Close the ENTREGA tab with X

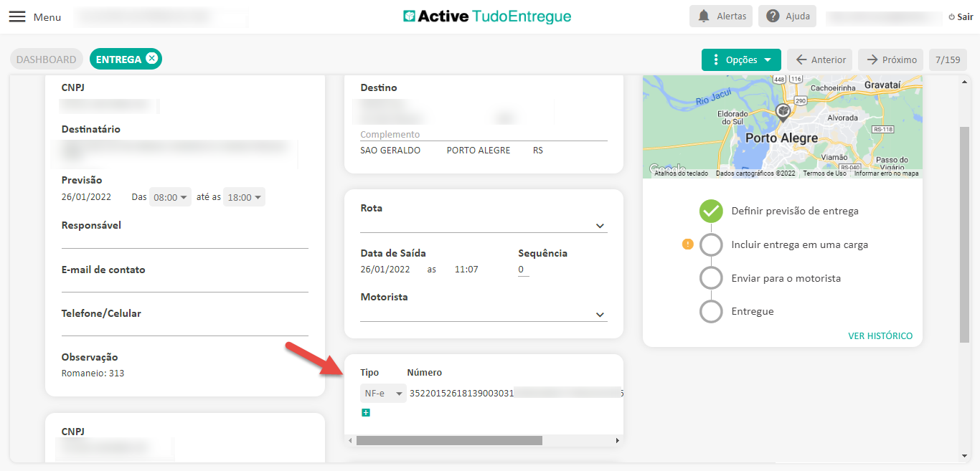[152, 59]
